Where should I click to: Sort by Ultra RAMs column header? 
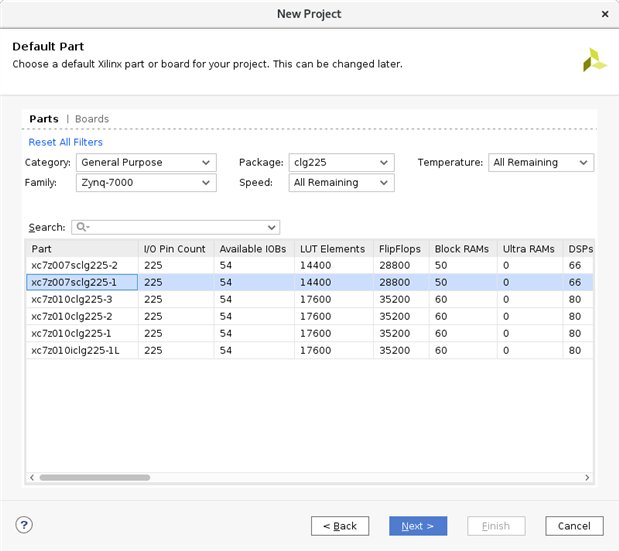[530, 249]
